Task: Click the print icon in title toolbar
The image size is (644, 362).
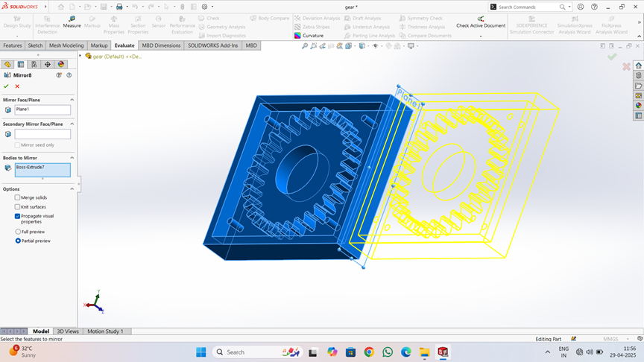Action: point(119,7)
